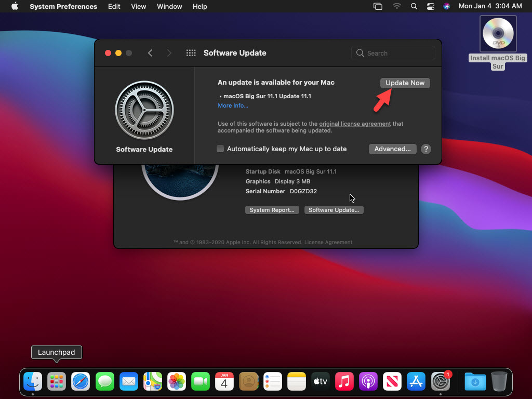Open Mail app in the Dock

[129, 381]
